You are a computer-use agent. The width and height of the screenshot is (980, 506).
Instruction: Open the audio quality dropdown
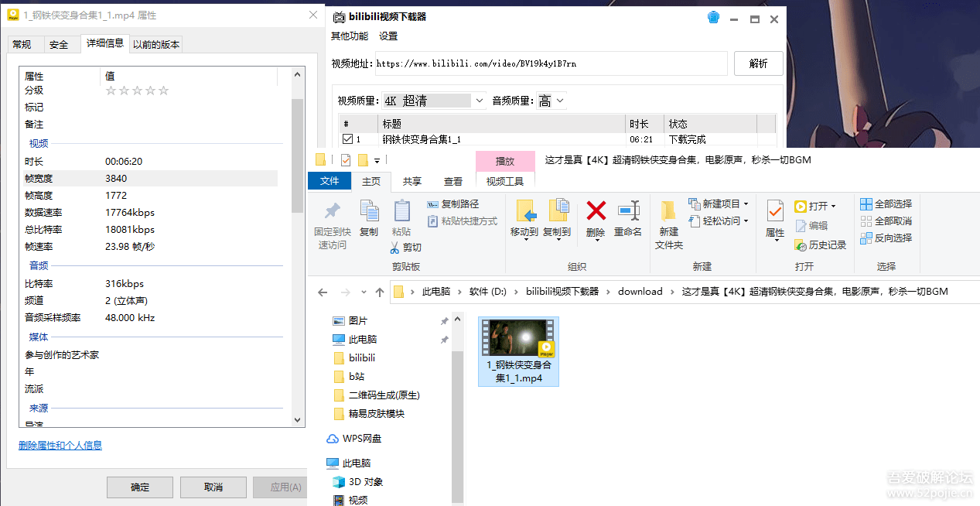(560, 101)
